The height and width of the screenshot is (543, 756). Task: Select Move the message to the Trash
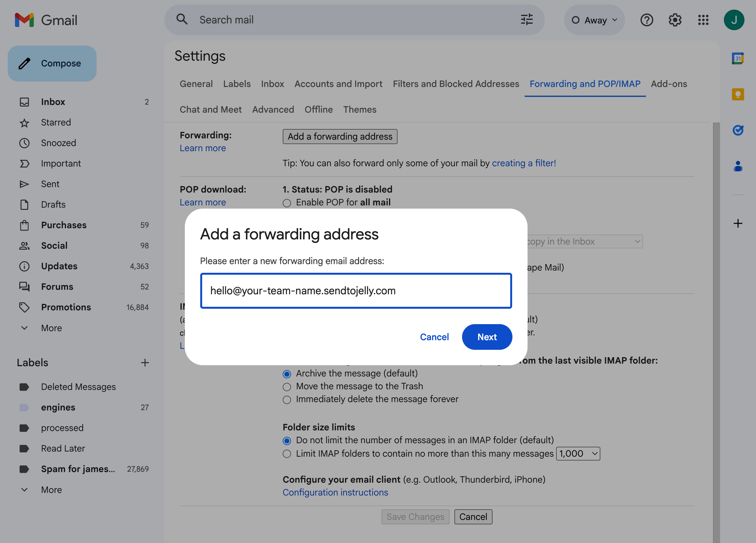coord(287,387)
